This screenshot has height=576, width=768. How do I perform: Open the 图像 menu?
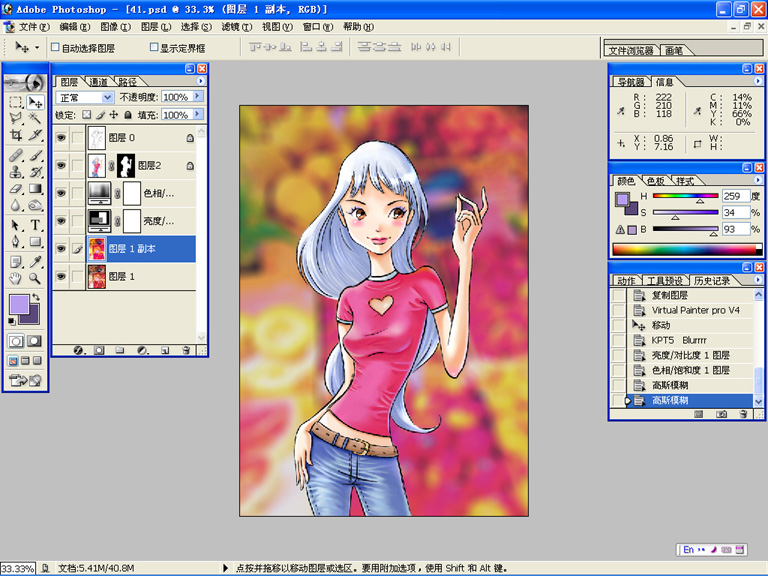(x=116, y=27)
